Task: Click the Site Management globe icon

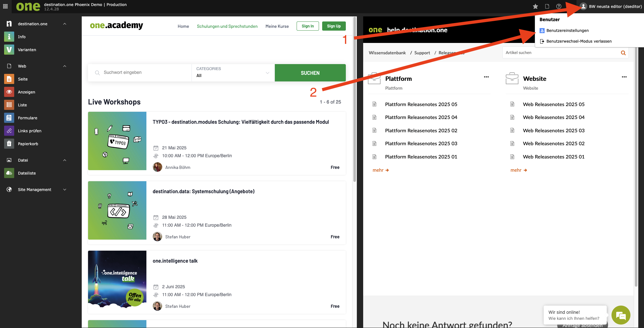Action: (9, 189)
